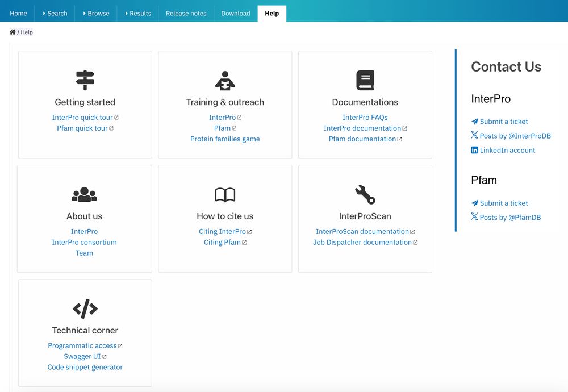568x392 pixels.
Task: Open the LinkedIn account link
Action: coord(507,150)
